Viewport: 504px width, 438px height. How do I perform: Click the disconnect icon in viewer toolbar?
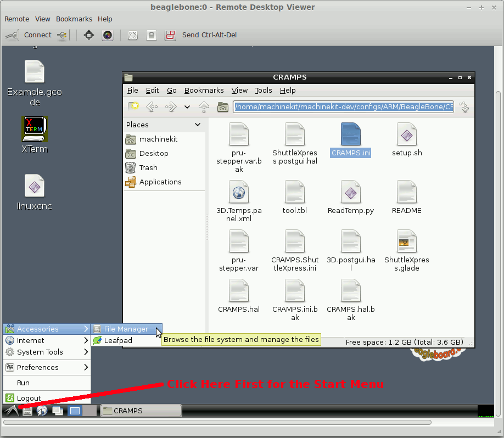tap(62, 35)
